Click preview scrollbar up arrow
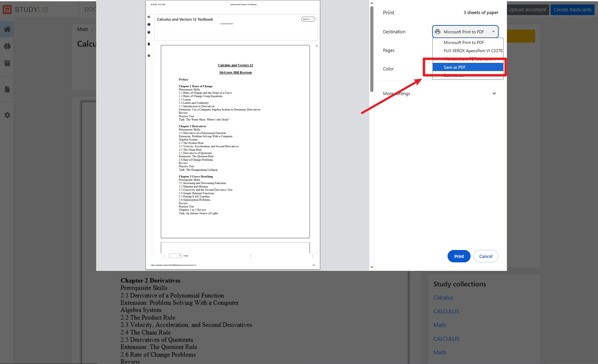The width and height of the screenshot is (598, 364). [x=372, y=3]
